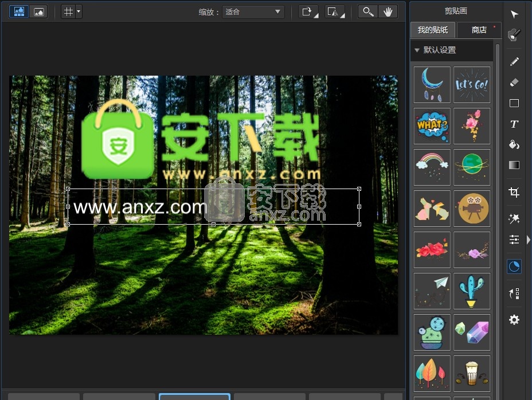Screen dimensions: 532x400
Task: Collapse the right sidebar arrow
Action: tap(528, 240)
